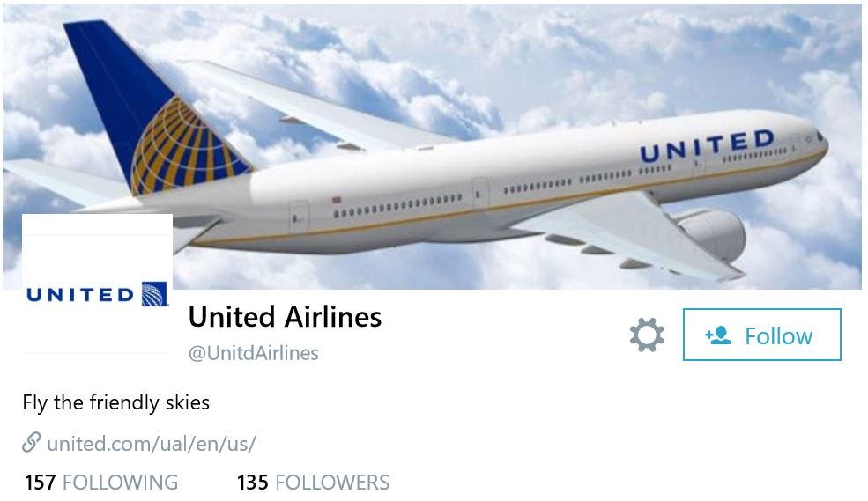Click the number 135 in the followers count
This screenshot has width=868, height=501.
(x=252, y=483)
